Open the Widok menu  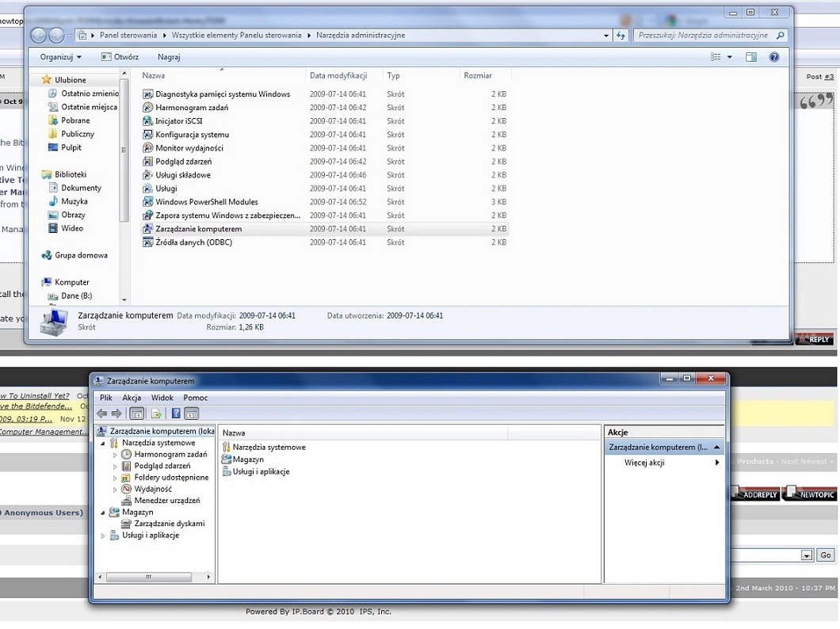point(162,398)
